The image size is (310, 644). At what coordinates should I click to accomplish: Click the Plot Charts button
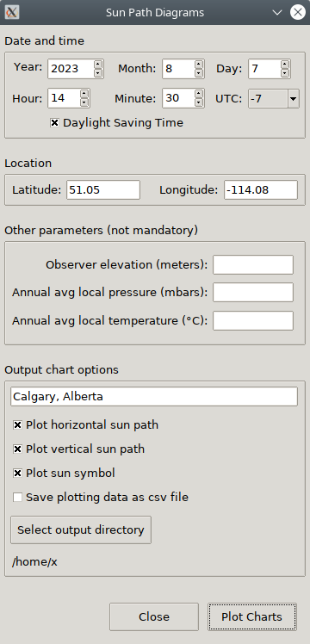[x=251, y=616]
